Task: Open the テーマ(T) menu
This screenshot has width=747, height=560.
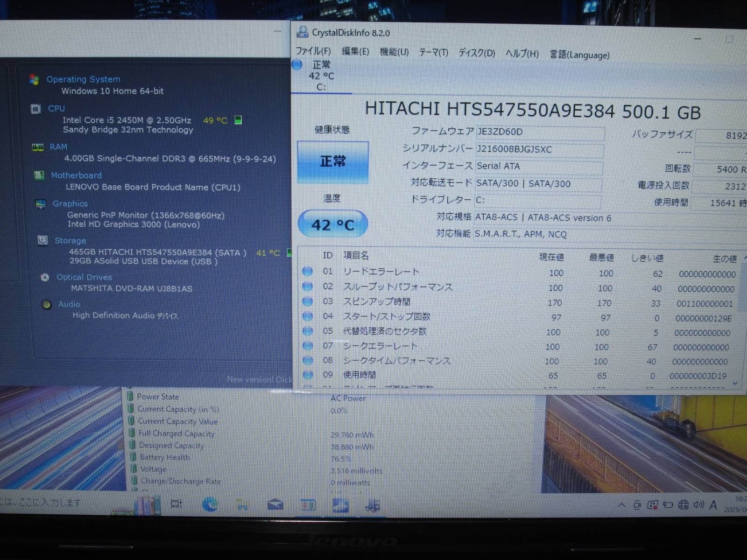Action: click(433, 52)
